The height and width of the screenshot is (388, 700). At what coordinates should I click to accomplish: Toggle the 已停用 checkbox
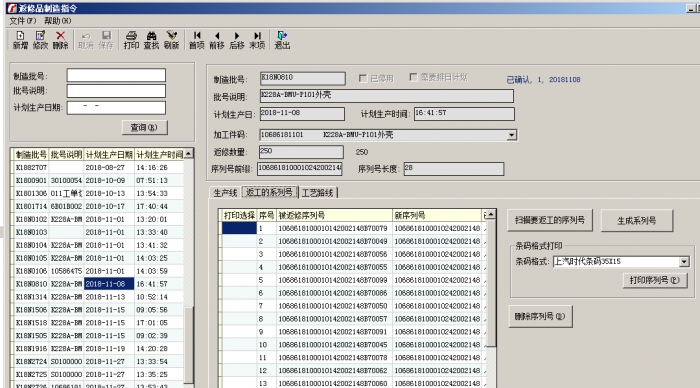(363, 78)
